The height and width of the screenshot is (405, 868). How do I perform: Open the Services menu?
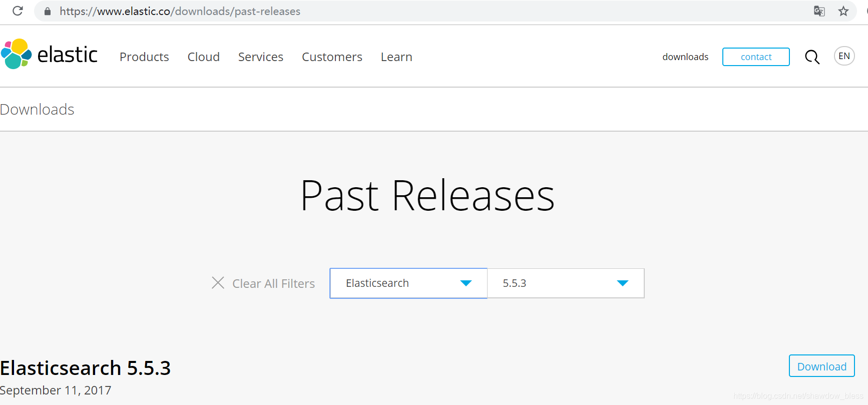pyautogui.click(x=261, y=57)
